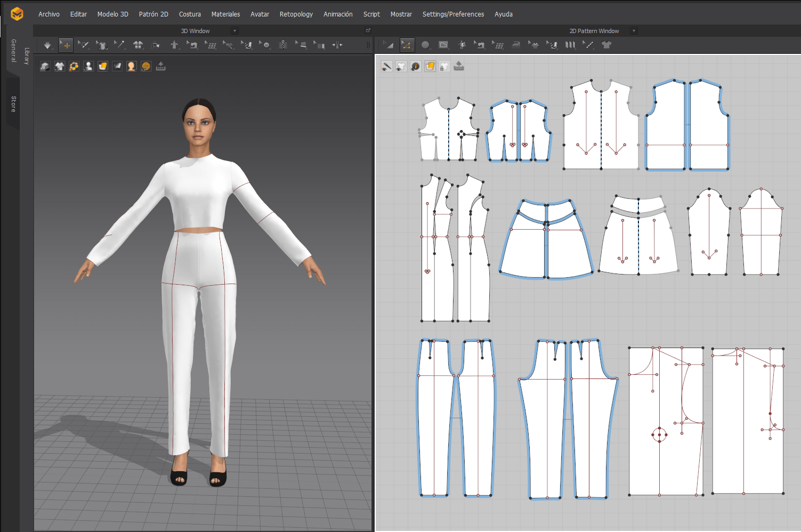Click the steam iron tool in the 2D toolbar
The image size is (801, 532).
(x=516, y=45)
